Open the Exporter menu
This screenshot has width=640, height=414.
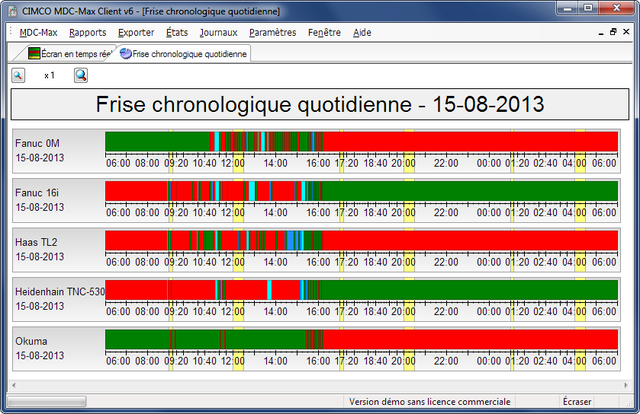coord(136,32)
